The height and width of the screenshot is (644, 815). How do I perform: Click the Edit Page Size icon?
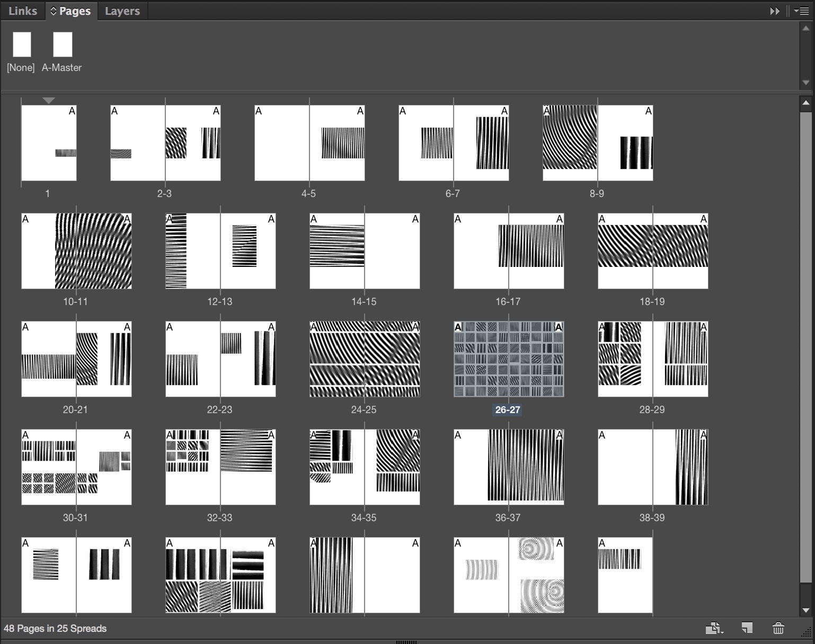coord(714,628)
